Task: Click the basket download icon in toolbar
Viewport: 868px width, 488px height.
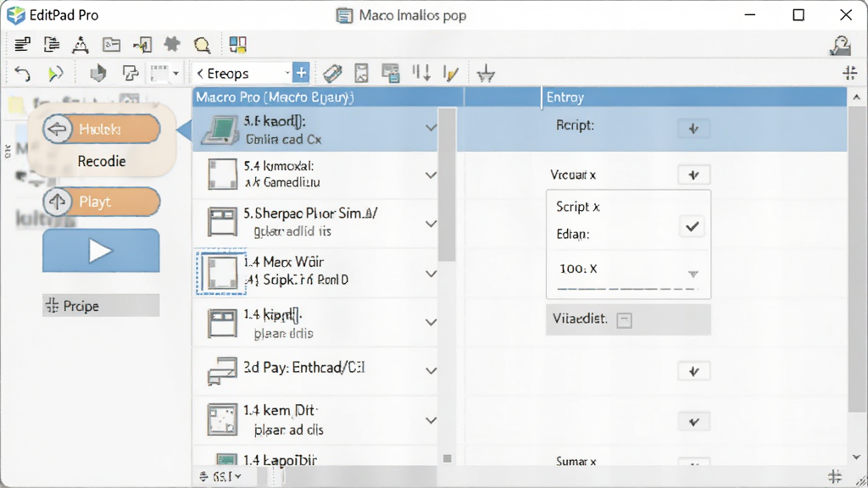Action: pos(486,73)
